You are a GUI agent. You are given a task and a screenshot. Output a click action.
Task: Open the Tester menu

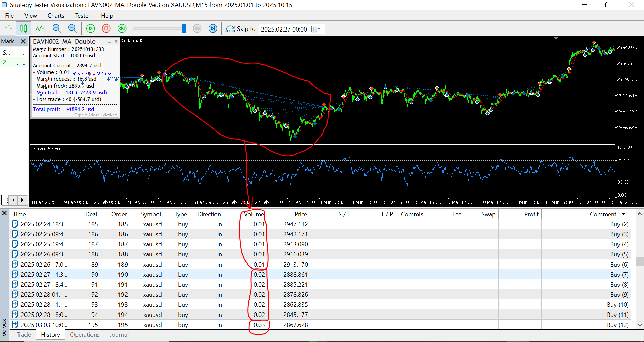click(83, 16)
